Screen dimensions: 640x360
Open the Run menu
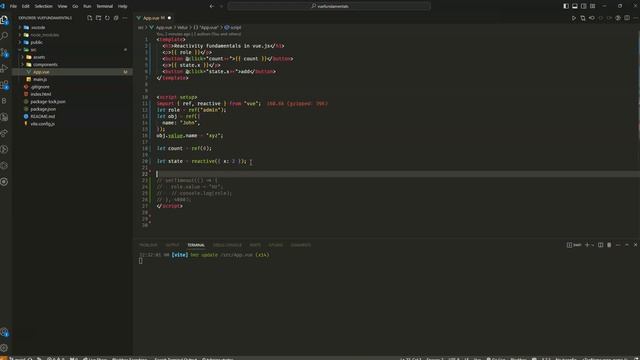pyautogui.click(x=87, y=6)
